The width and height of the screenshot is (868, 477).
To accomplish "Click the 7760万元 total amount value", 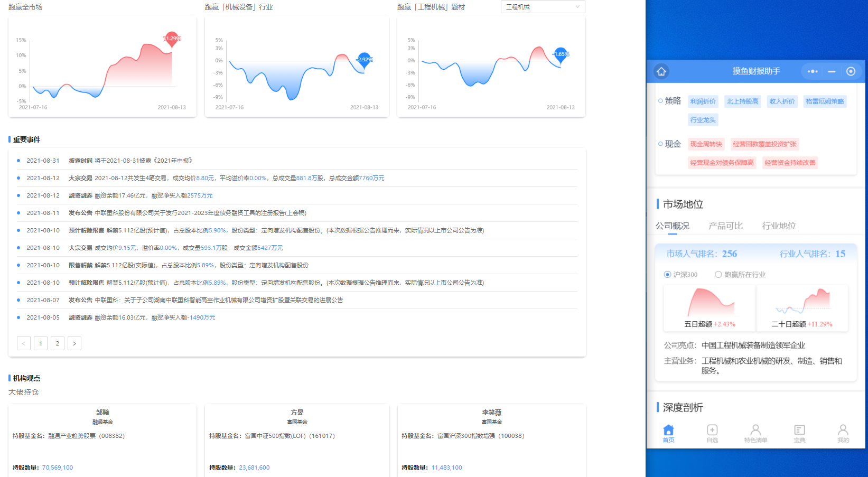I will (371, 178).
